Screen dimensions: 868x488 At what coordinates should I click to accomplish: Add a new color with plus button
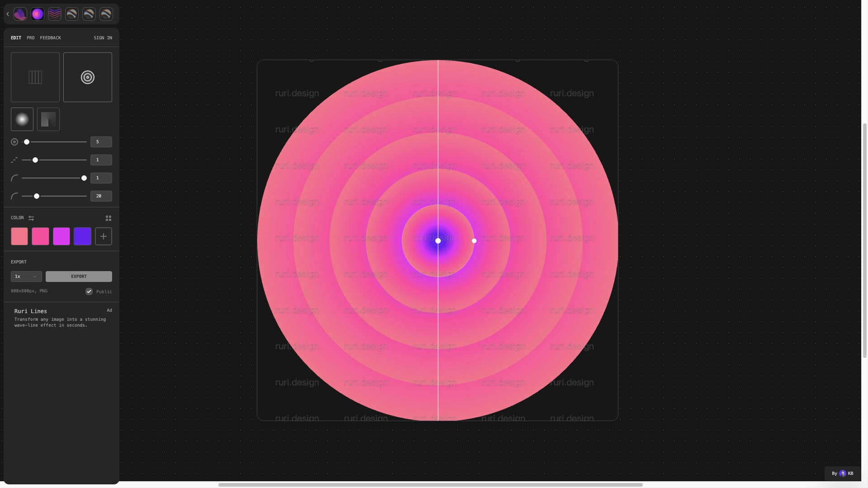coord(104,236)
